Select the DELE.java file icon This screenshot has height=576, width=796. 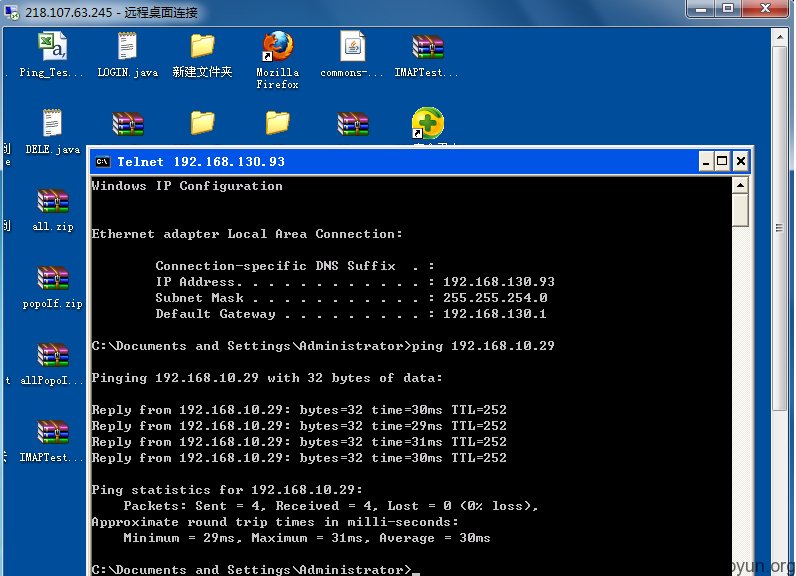52,123
